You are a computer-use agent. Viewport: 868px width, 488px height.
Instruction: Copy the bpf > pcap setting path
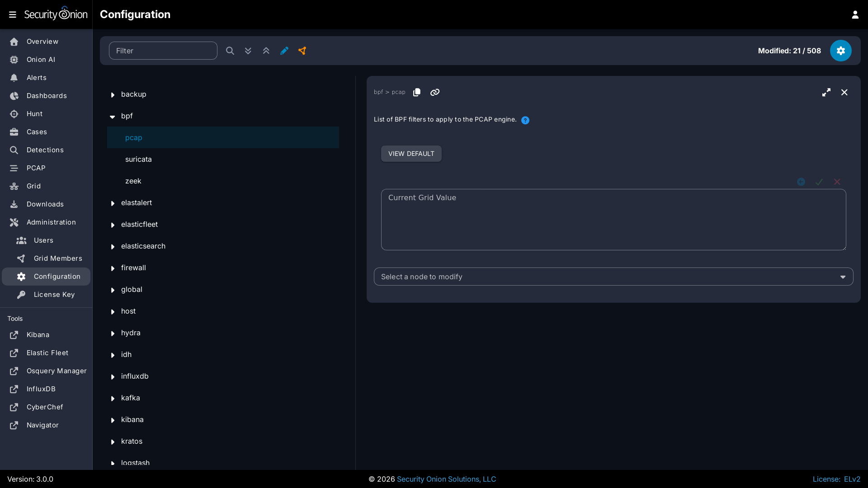pyautogui.click(x=417, y=92)
